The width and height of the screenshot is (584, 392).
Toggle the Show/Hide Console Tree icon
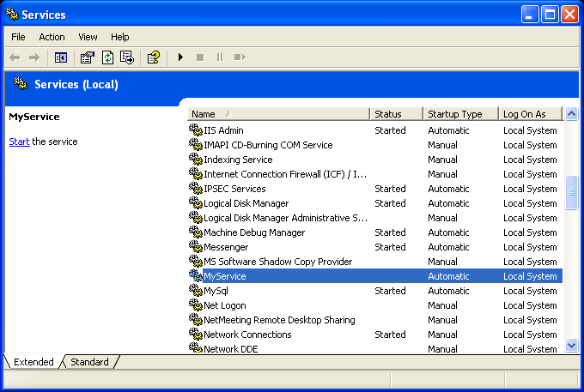[x=61, y=57]
